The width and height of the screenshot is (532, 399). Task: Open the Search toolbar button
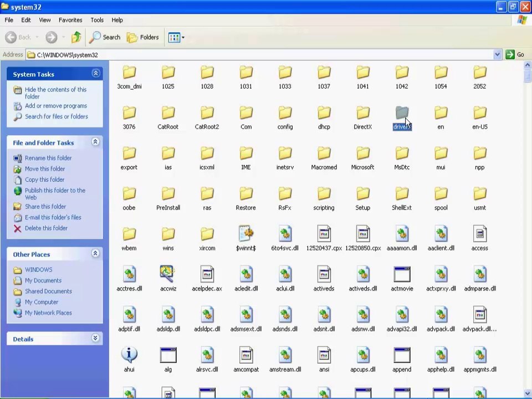coord(105,37)
